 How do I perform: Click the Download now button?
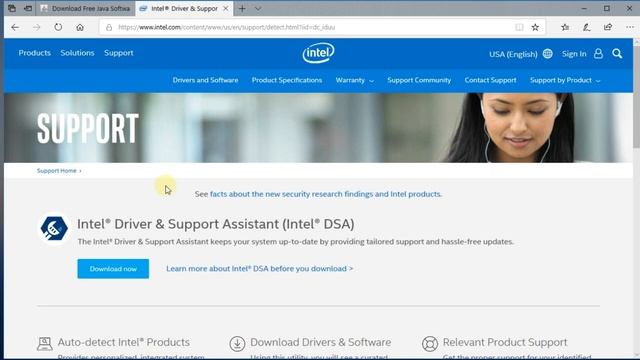tap(113, 269)
